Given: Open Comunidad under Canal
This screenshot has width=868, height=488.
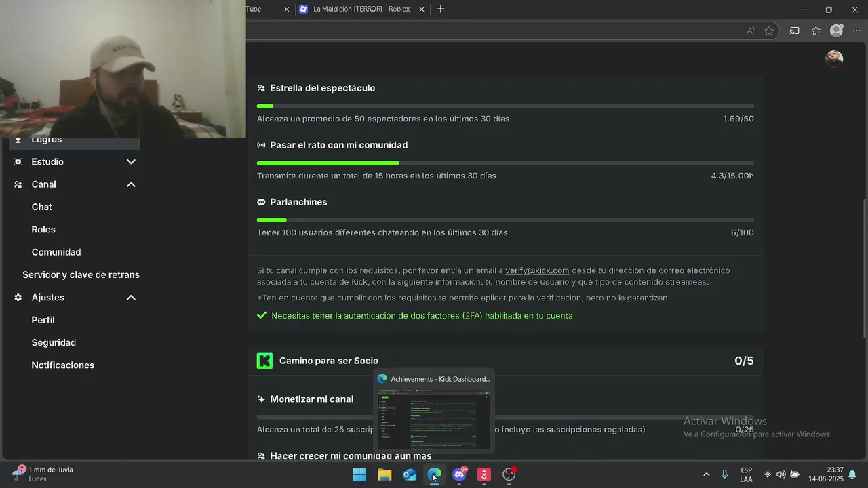Looking at the screenshot, I should pyautogui.click(x=56, y=252).
